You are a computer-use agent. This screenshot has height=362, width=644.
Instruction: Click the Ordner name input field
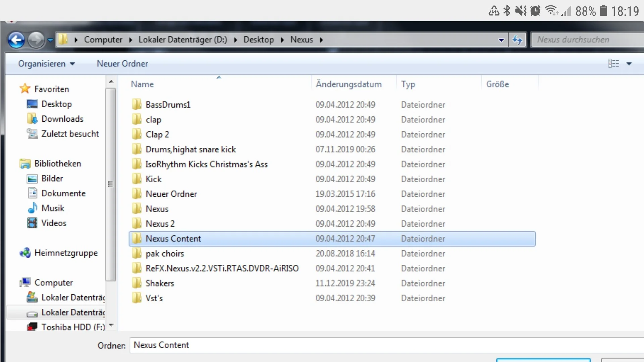pos(387,345)
